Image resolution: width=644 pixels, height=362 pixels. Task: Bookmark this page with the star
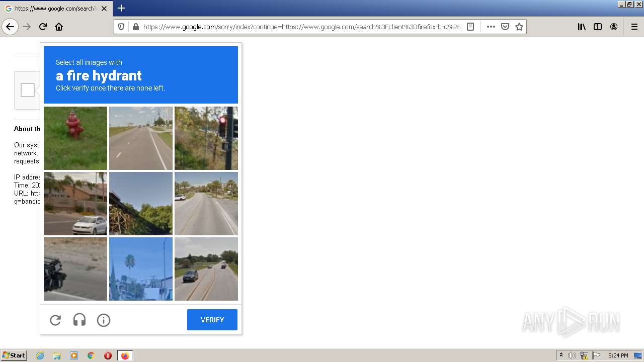pyautogui.click(x=519, y=27)
